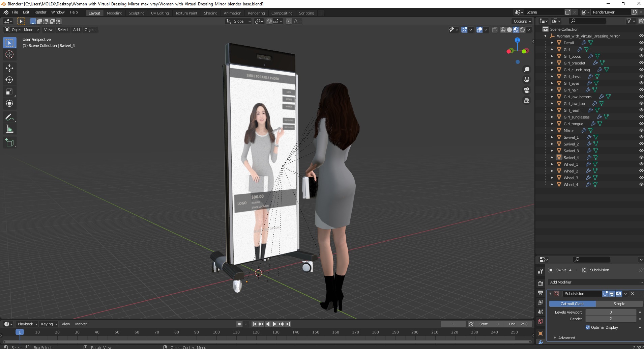The width and height of the screenshot is (644, 349).
Task: Remove the Subdivision modifier
Action: click(x=633, y=294)
